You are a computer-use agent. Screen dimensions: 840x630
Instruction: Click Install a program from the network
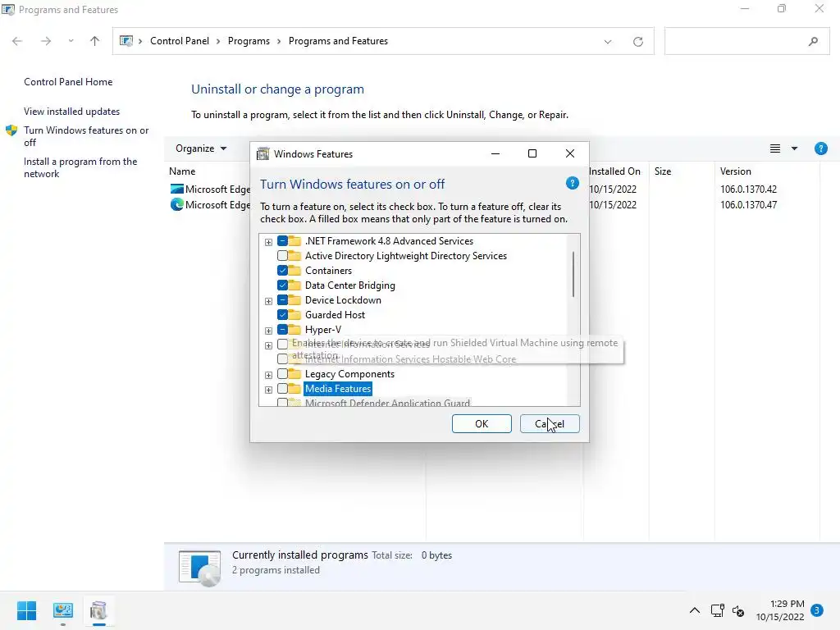(80, 167)
